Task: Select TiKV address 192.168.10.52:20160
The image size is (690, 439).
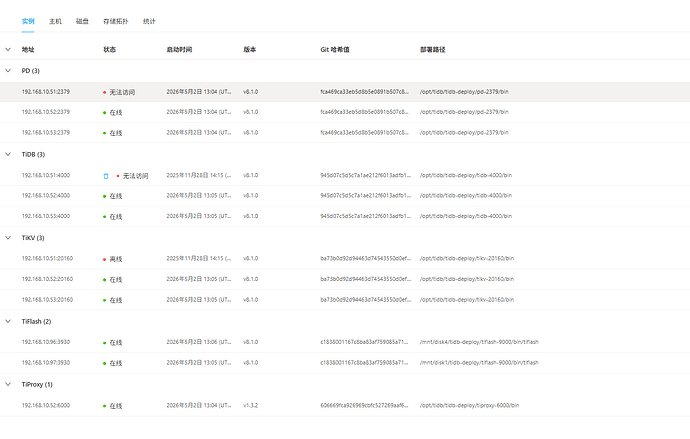Action: [x=47, y=279]
